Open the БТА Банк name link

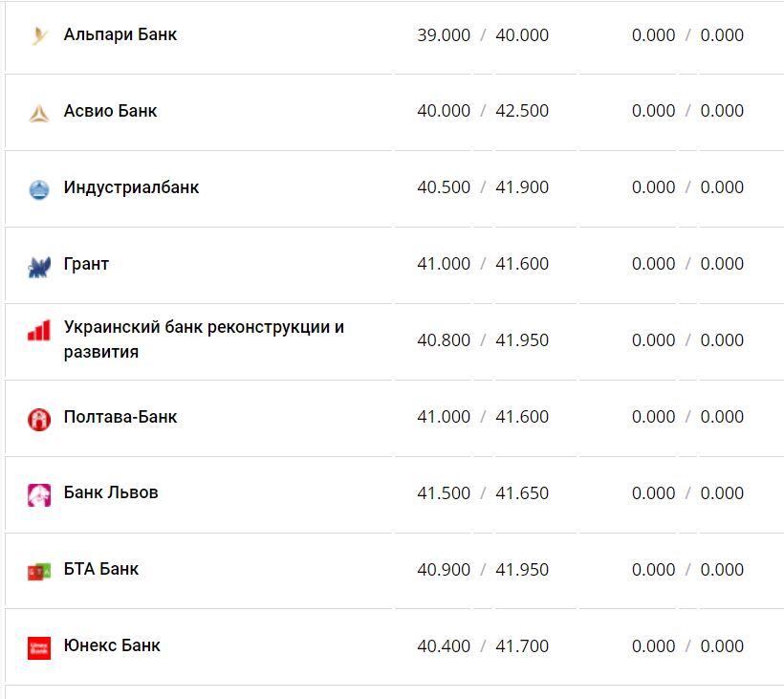101,569
